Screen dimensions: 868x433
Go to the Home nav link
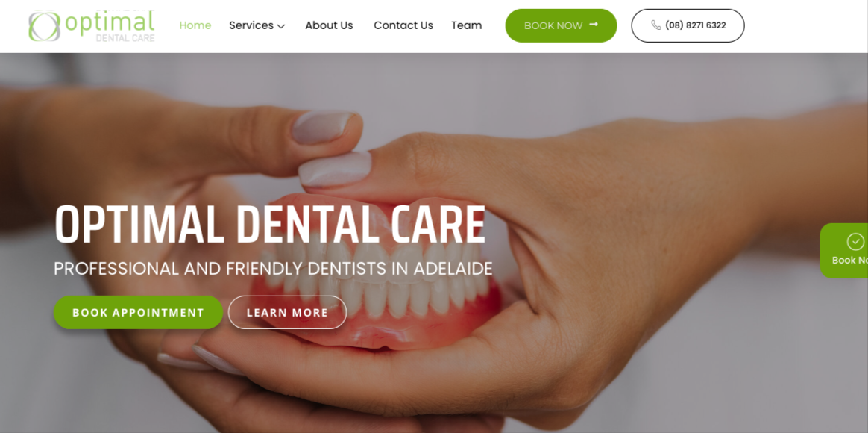pos(195,25)
